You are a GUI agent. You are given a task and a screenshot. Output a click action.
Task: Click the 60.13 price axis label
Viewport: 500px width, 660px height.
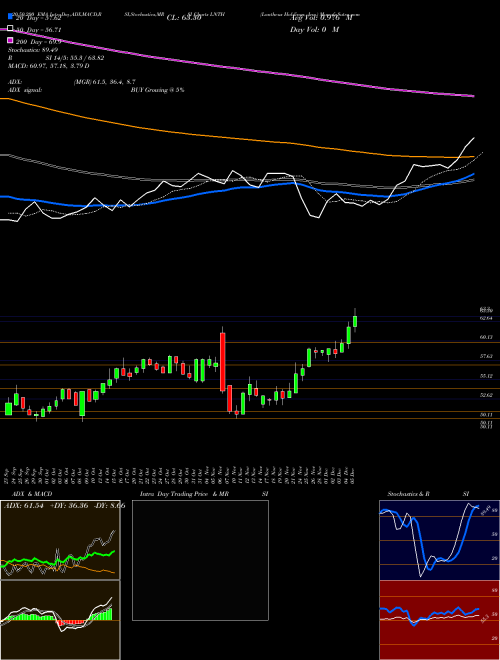pyautogui.click(x=487, y=337)
